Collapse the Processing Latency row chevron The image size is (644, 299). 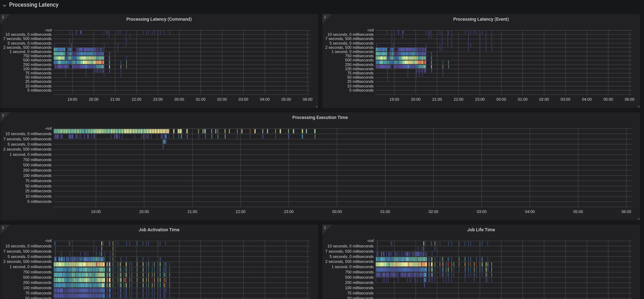point(4,5)
